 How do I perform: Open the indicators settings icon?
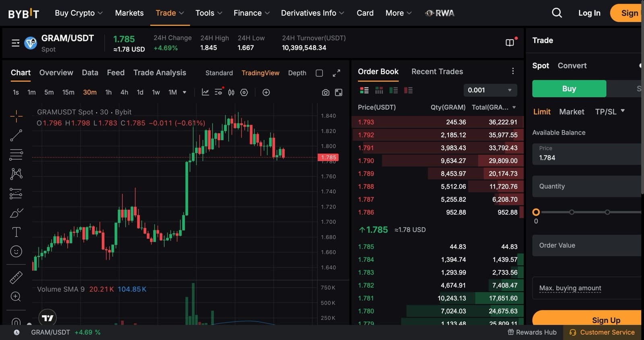tap(219, 92)
